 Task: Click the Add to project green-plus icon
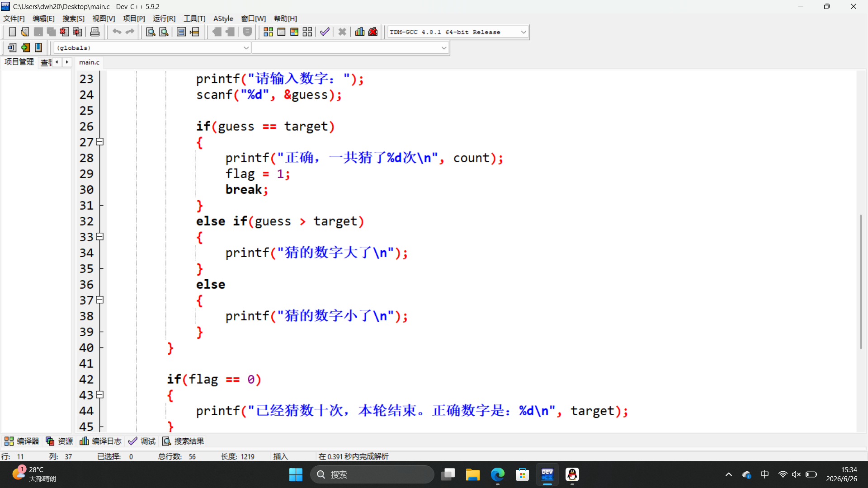(25, 47)
